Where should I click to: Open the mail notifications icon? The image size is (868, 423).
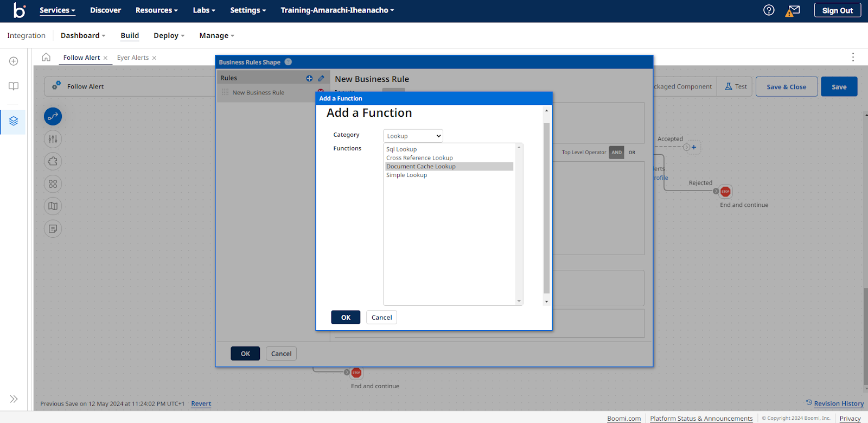tap(793, 10)
